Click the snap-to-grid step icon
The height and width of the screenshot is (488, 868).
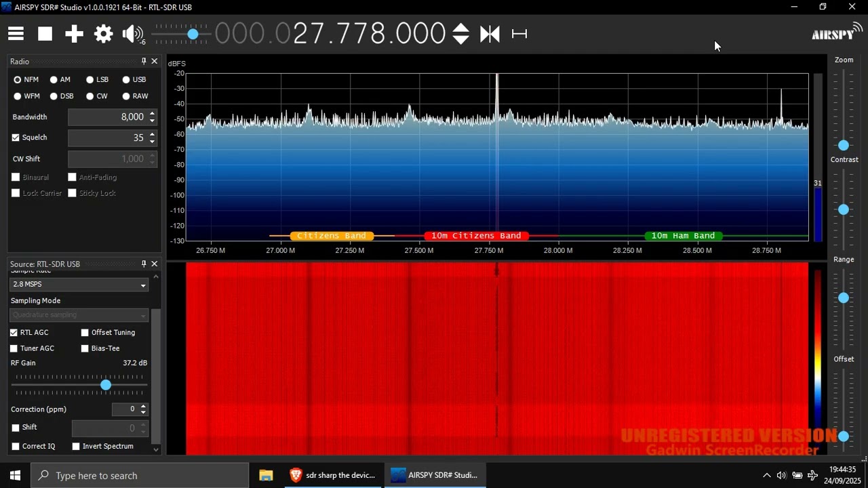(519, 34)
